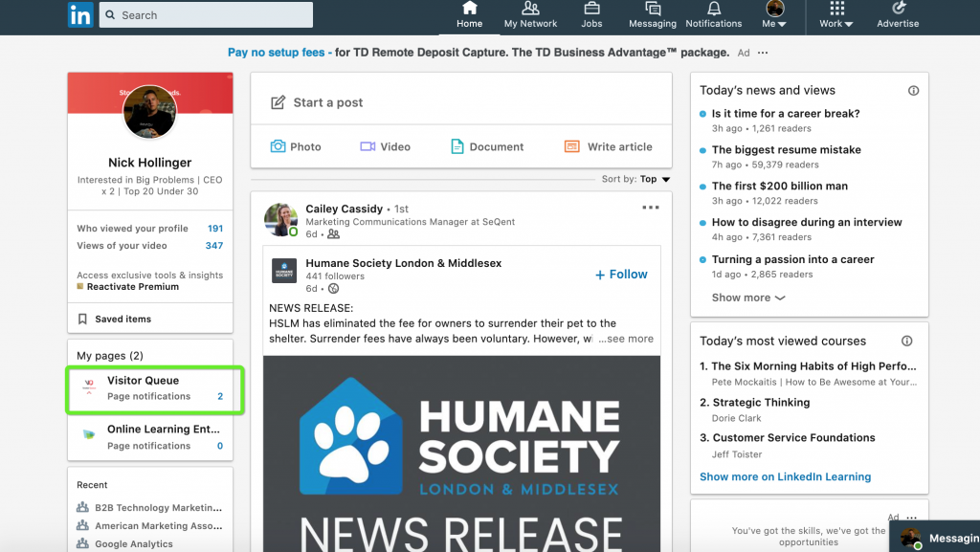This screenshot has height=552, width=980.
Task: Open My Network icon
Action: coord(530,8)
